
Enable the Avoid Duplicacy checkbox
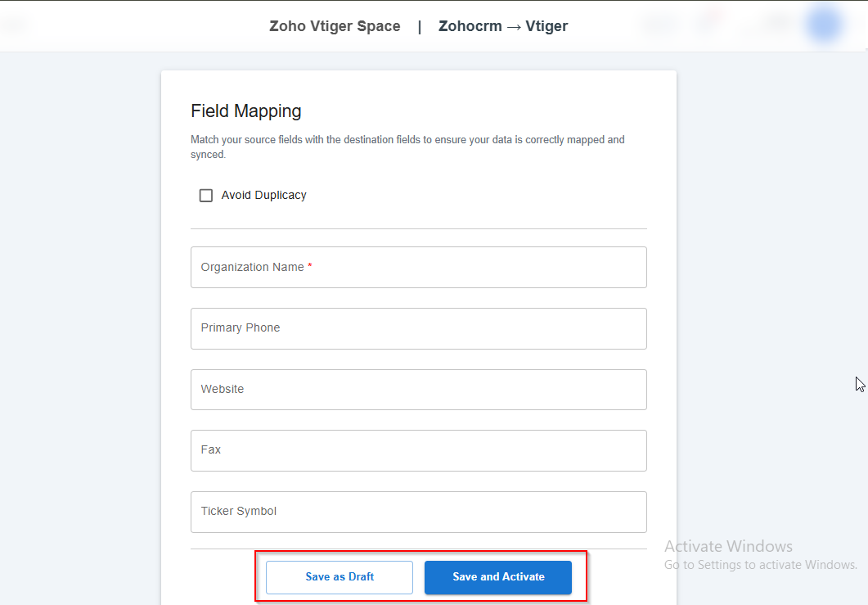[206, 196]
